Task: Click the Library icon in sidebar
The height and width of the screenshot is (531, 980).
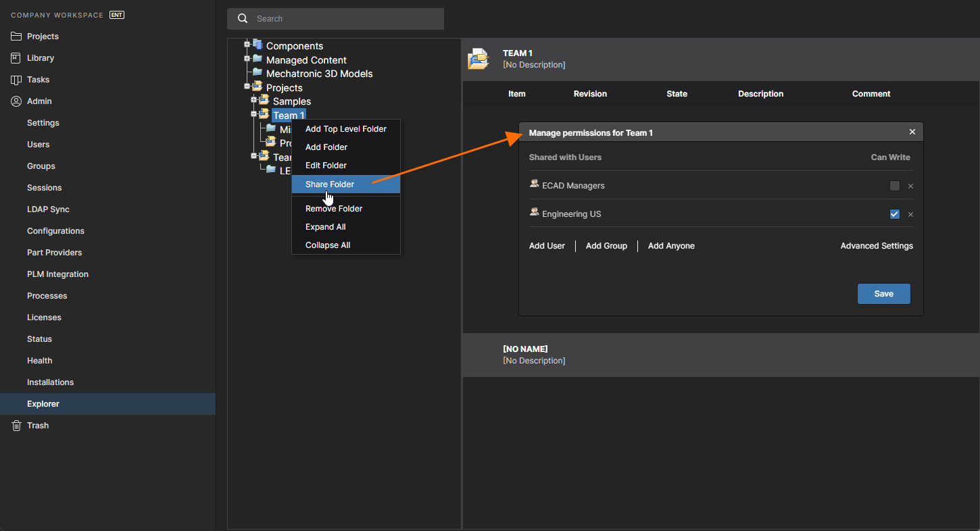Action: pyautogui.click(x=16, y=58)
